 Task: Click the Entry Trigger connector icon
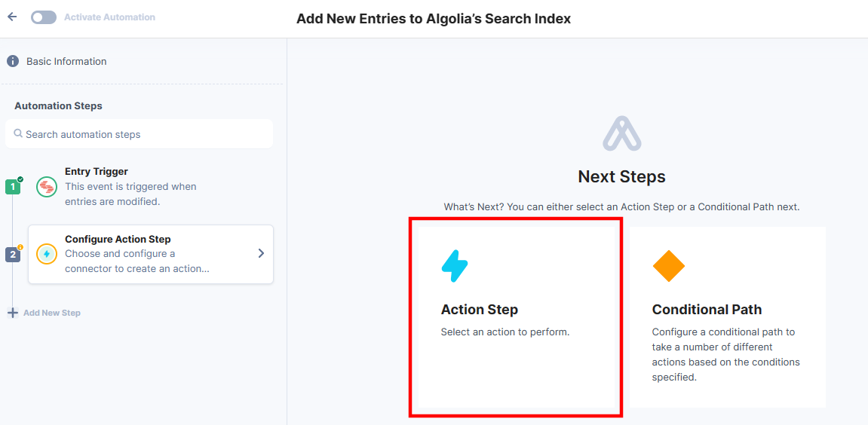tap(47, 187)
